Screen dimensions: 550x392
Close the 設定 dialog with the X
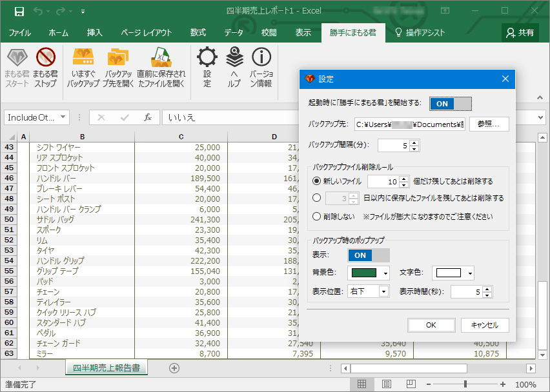click(505, 79)
